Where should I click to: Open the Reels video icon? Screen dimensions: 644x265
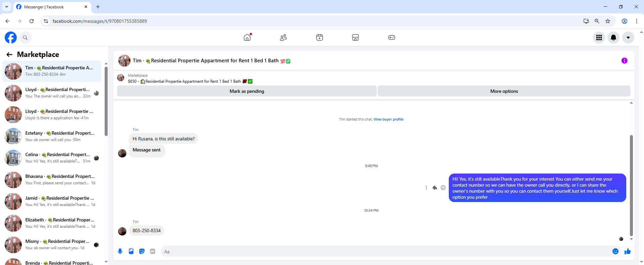click(x=320, y=38)
